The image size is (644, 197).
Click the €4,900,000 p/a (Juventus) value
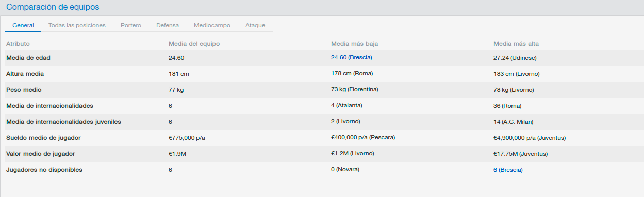click(x=530, y=138)
